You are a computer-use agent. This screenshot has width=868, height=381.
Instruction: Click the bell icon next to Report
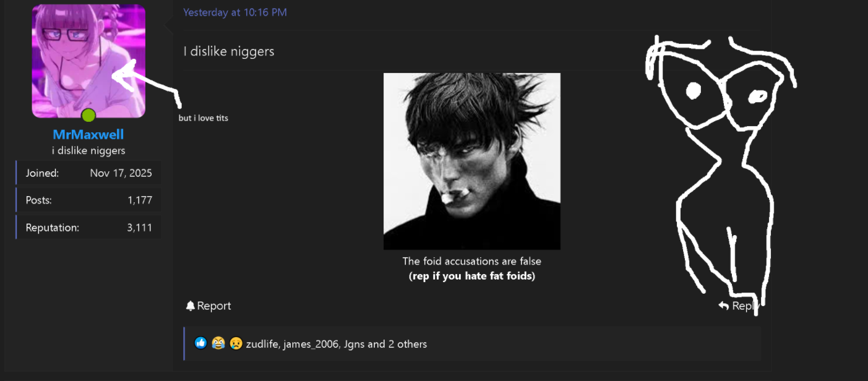pyautogui.click(x=191, y=306)
